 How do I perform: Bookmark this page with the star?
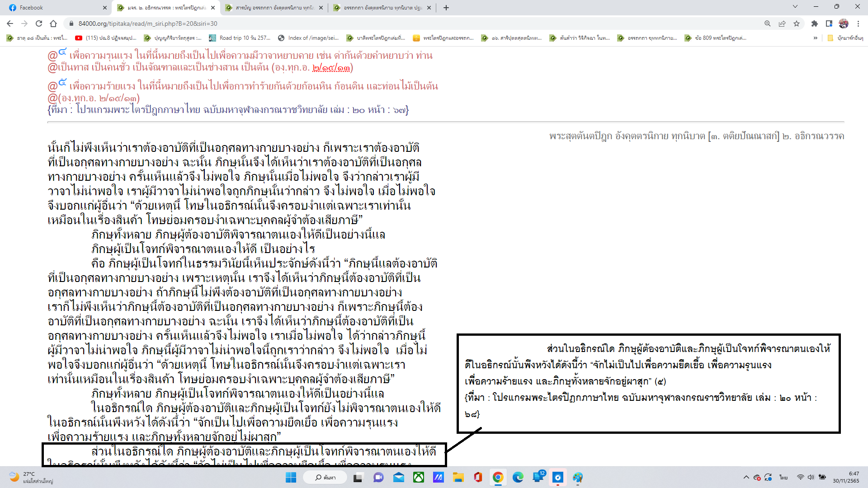pos(797,23)
